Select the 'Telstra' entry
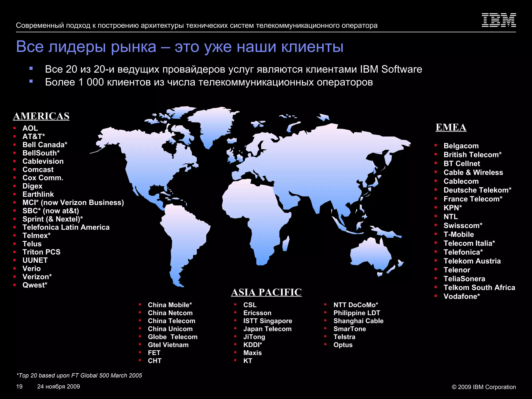The width and height of the screenshot is (532, 399). tap(344, 337)
